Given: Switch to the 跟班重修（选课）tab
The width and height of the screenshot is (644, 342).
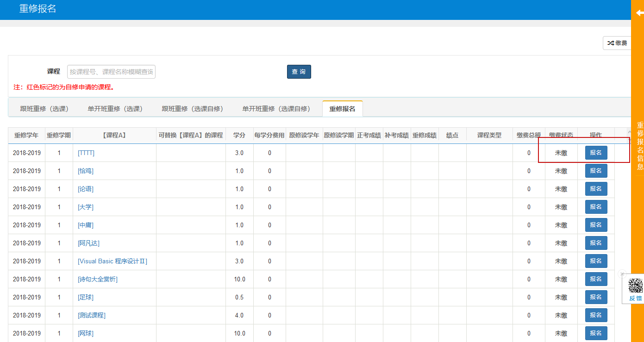Looking at the screenshot, I should point(44,109).
